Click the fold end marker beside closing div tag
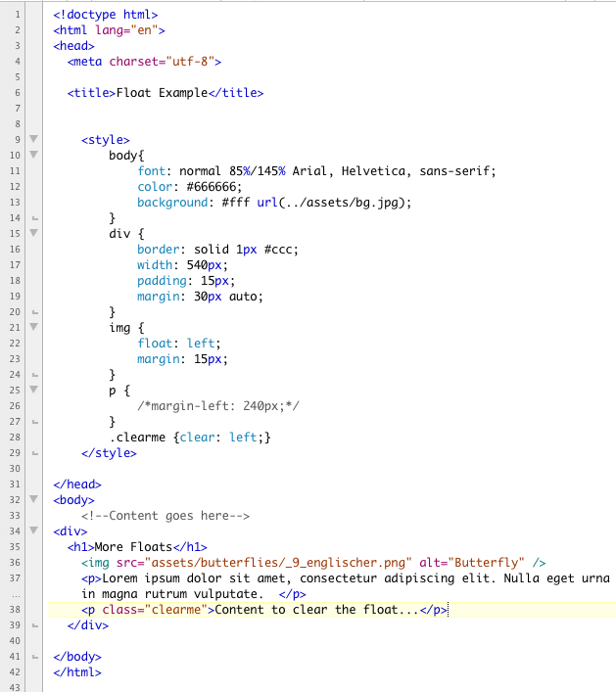Viewport: 616px width, 692px height. click(x=34, y=625)
